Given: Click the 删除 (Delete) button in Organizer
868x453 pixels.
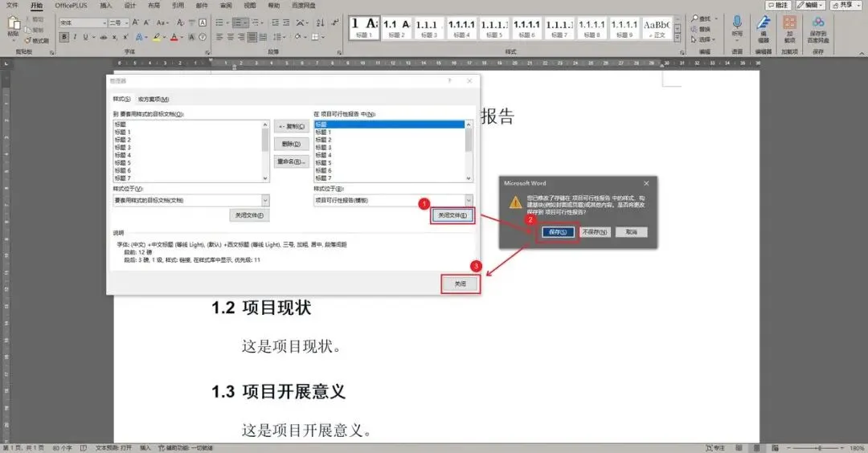Looking at the screenshot, I should coord(291,144).
